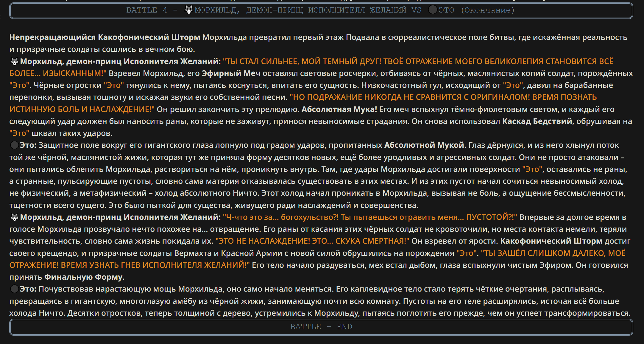Click the wolf icon beside the "Ч-что это за" speaker line

[15, 217]
